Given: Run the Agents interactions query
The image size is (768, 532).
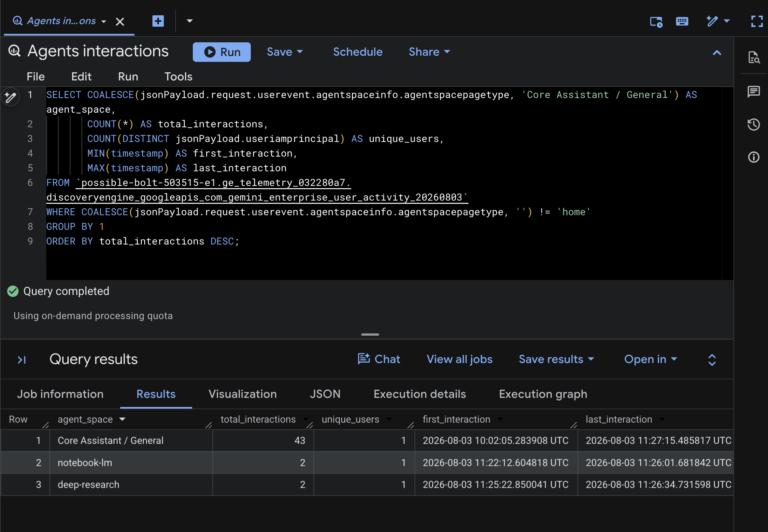Looking at the screenshot, I should point(221,52).
